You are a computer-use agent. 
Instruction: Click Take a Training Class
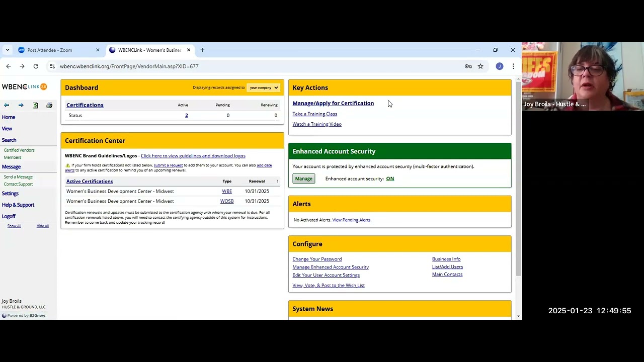pyautogui.click(x=315, y=114)
